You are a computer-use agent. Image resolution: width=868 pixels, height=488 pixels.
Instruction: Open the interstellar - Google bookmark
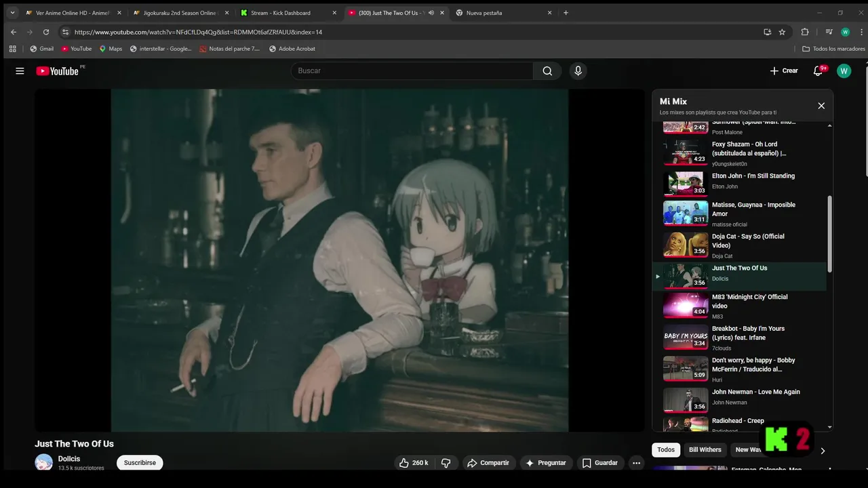click(x=161, y=49)
